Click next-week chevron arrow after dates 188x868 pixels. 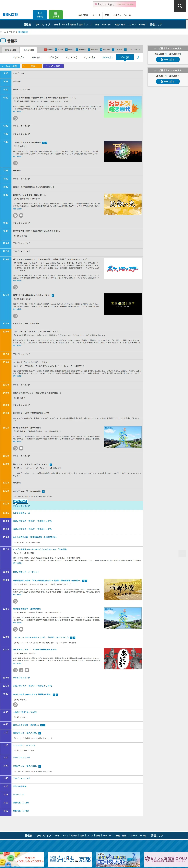coord(138,58)
